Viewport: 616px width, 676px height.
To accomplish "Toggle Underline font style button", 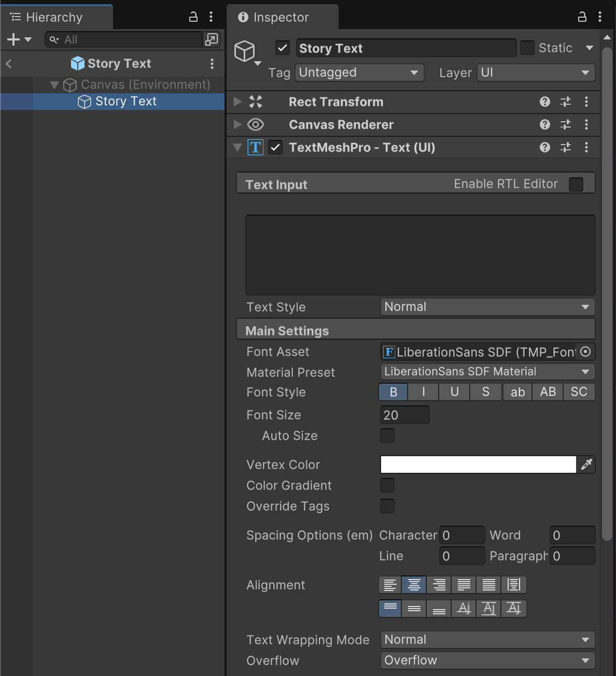I will (x=455, y=392).
